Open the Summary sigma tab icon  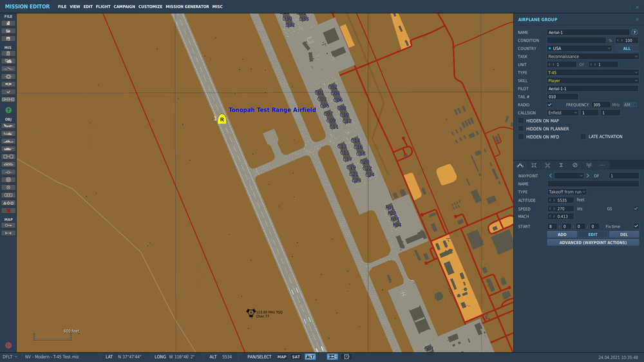click(561, 165)
